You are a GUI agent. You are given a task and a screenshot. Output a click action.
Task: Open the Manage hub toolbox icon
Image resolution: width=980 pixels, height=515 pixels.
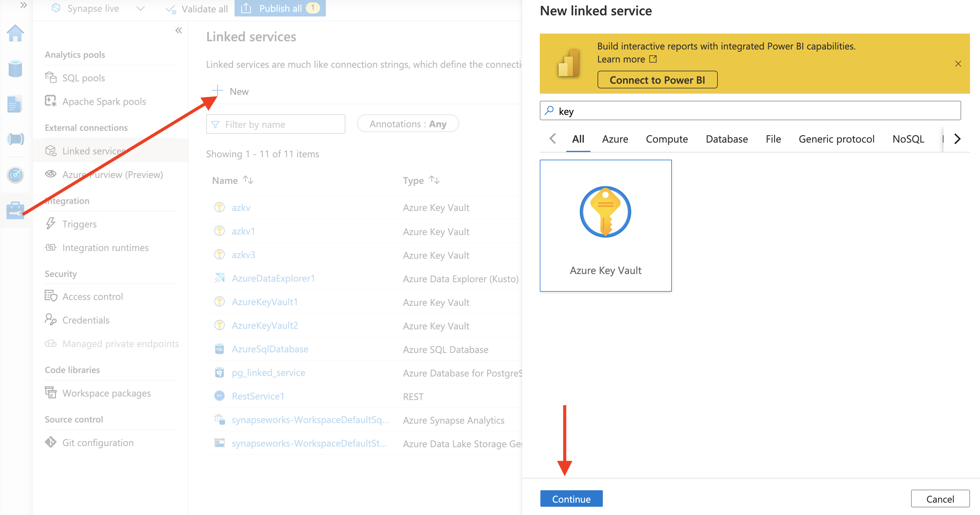coord(15,210)
